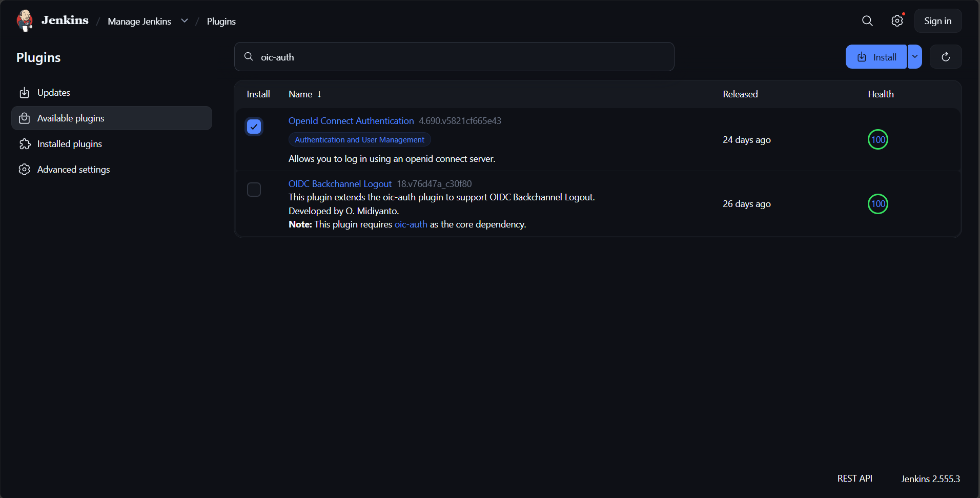Viewport: 980px width, 498px height.
Task: Open the Updates section
Action: click(112, 93)
